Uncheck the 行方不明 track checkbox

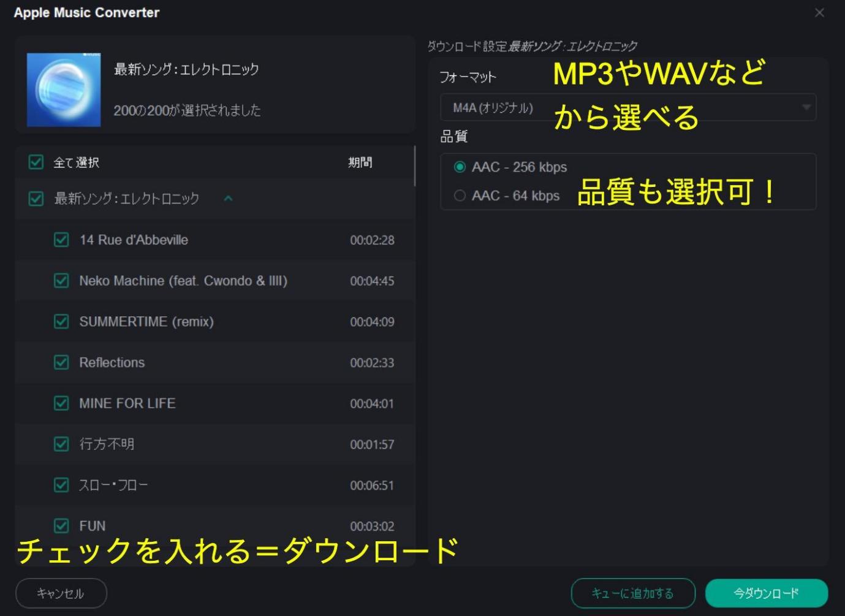pos(61,444)
